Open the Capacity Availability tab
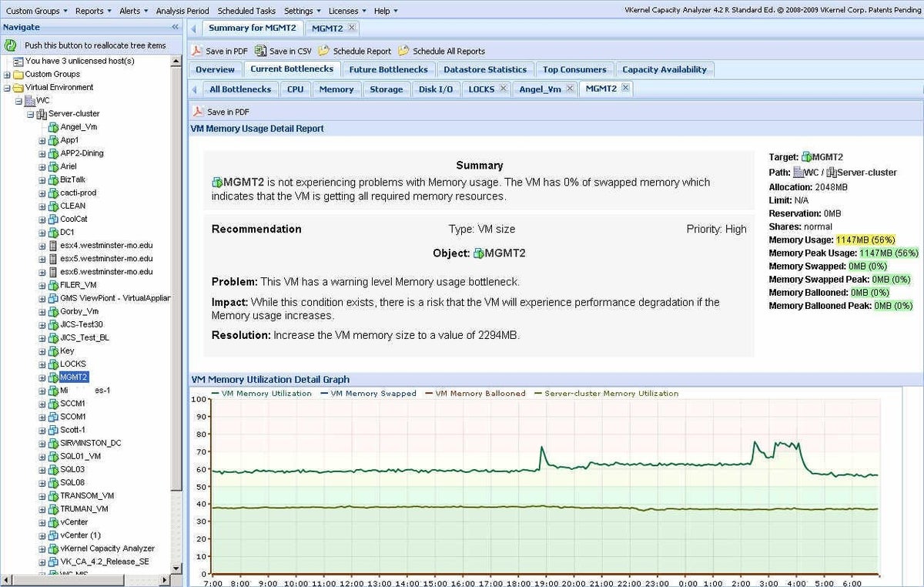Screen dimensions: 924x587 (x=665, y=69)
